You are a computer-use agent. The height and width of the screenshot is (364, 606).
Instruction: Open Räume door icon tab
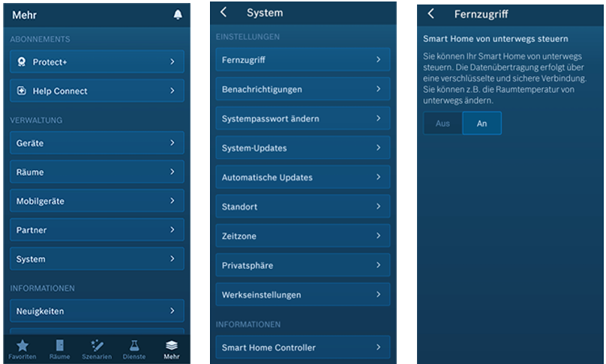[59, 345]
